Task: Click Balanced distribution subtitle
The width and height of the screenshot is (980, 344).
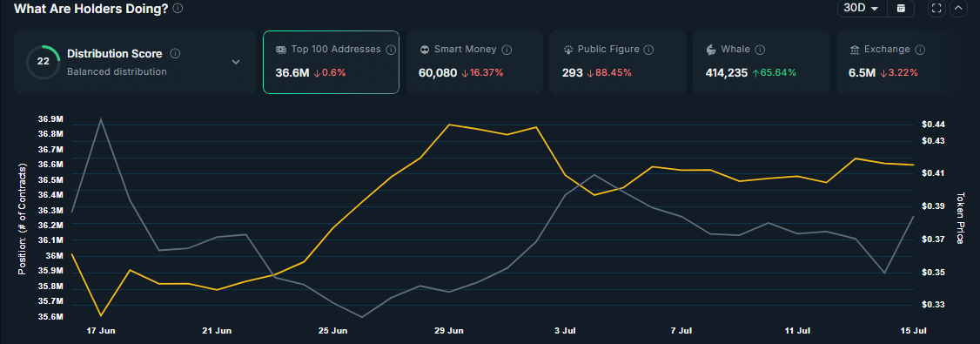Action: pos(117,71)
